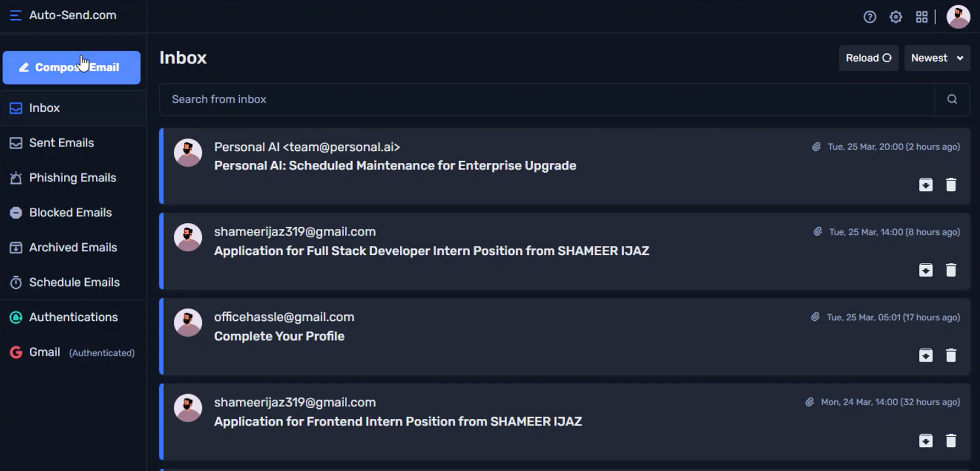Archive the Frontend Intern Position email
Screen dimensions: 980x471
[x=926, y=440]
